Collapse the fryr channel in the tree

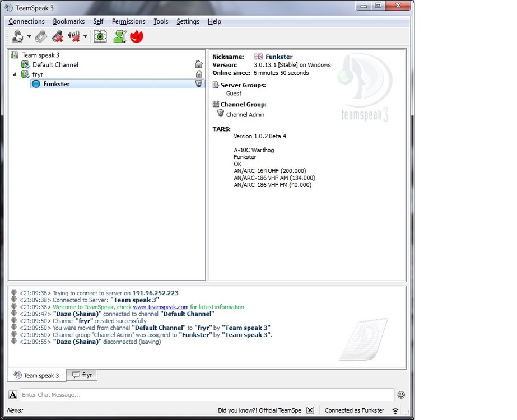[x=15, y=74]
